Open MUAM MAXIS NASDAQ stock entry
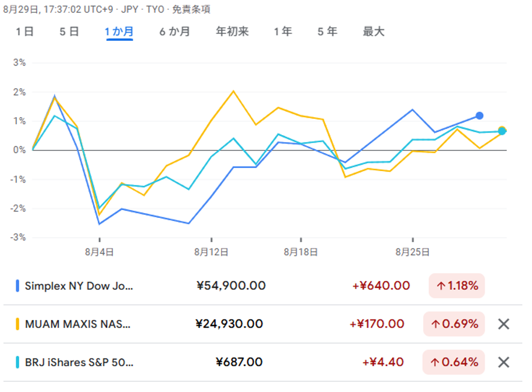The height and width of the screenshot is (392, 532). (x=77, y=324)
